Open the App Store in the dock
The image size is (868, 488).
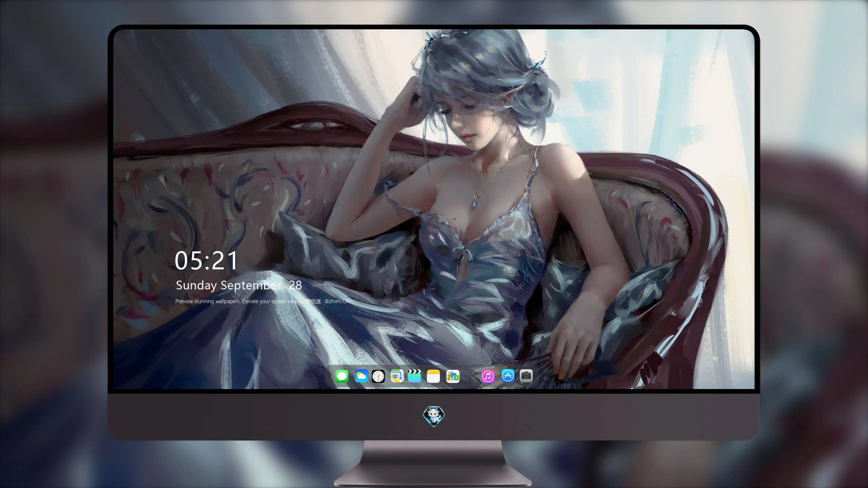click(508, 376)
